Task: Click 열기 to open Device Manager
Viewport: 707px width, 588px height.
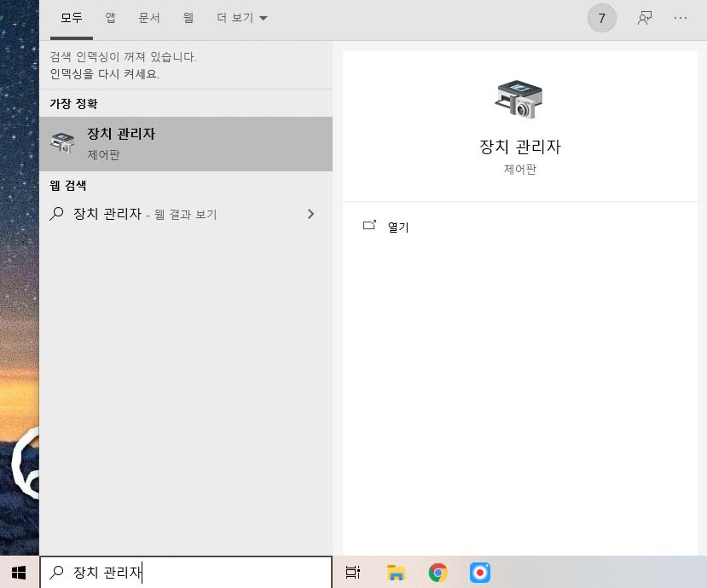Action: coord(398,227)
